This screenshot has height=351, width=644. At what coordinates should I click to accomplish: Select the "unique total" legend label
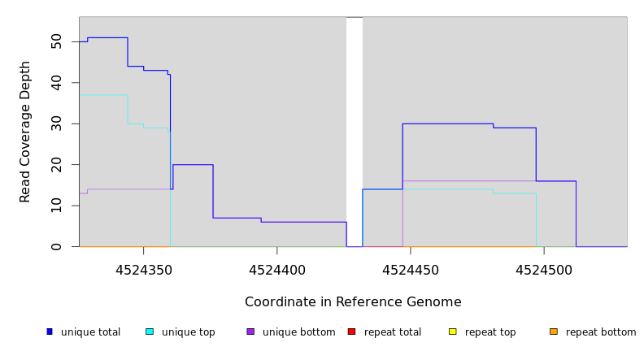[90, 332]
